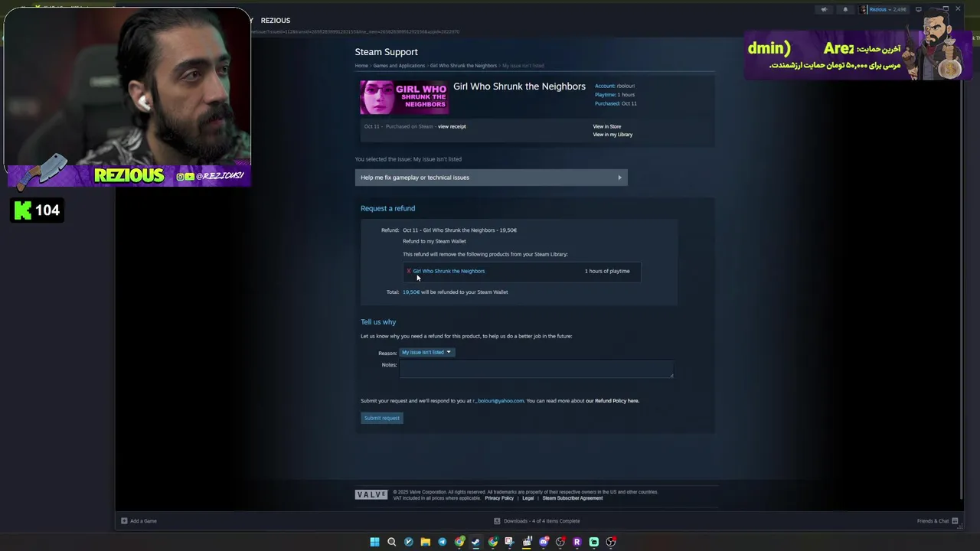The width and height of the screenshot is (980, 551).
Task: Open Legal footer link
Action: click(x=528, y=498)
